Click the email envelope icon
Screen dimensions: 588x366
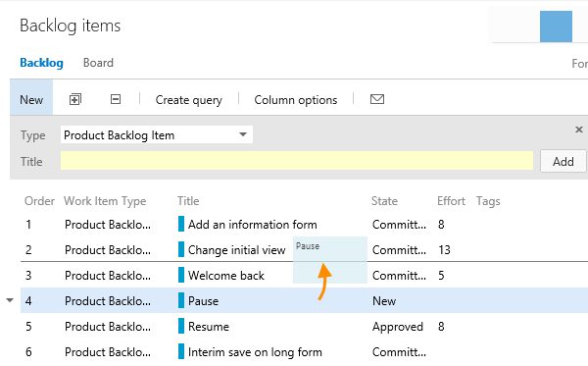tap(377, 99)
